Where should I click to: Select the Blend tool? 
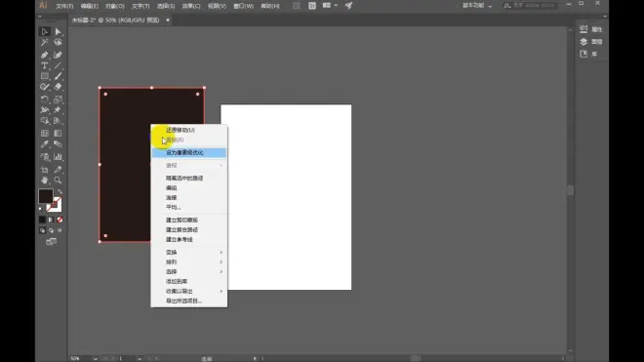point(58,144)
